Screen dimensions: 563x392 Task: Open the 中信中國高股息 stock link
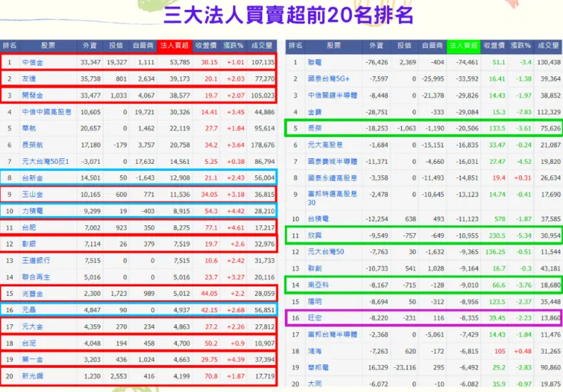46,112
